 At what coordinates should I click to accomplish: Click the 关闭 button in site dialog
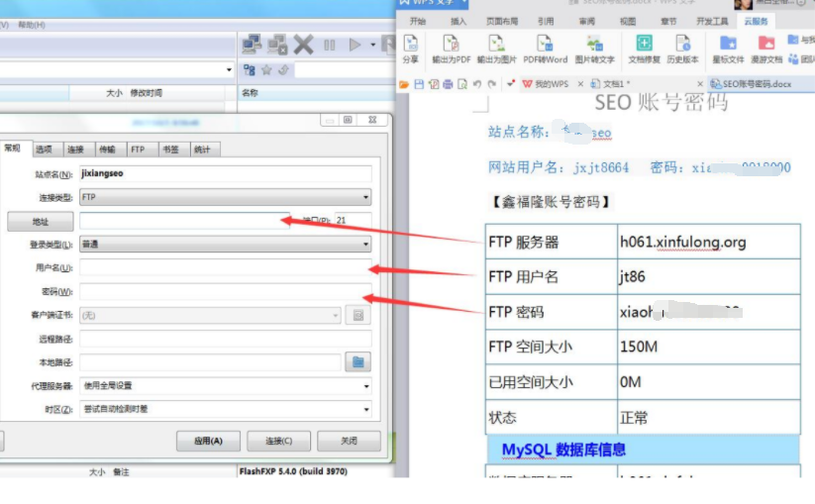pos(349,441)
